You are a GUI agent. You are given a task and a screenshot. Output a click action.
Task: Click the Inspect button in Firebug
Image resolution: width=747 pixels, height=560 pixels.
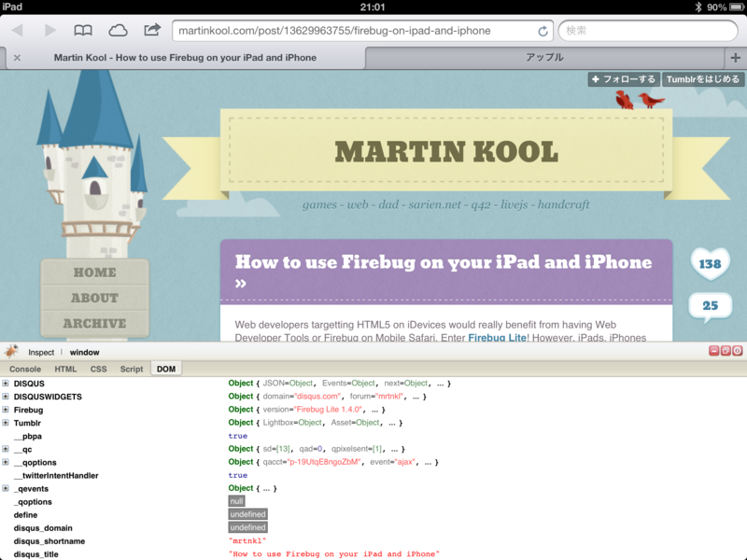pyautogui.click(x=41, y=353)
